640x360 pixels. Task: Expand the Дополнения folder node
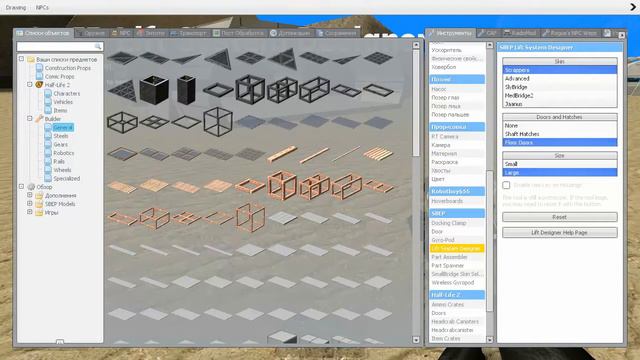tap(30, 195)
